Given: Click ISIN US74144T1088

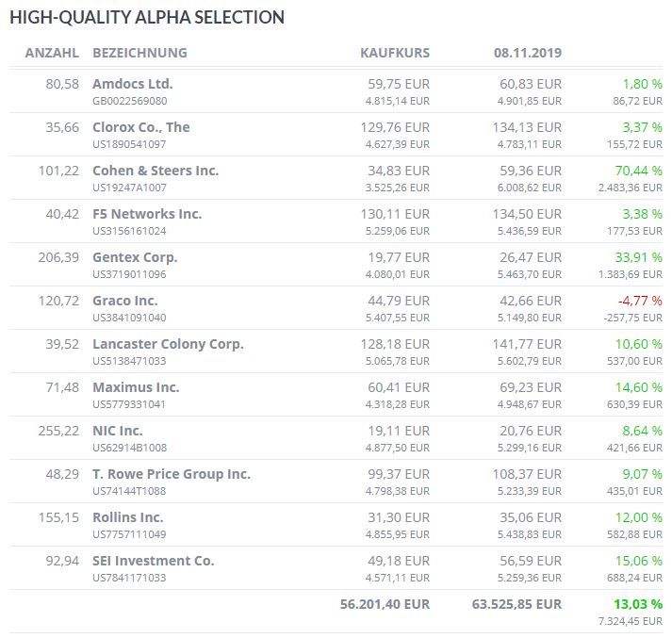Looking at the screenshot, I should click(129, 491).
